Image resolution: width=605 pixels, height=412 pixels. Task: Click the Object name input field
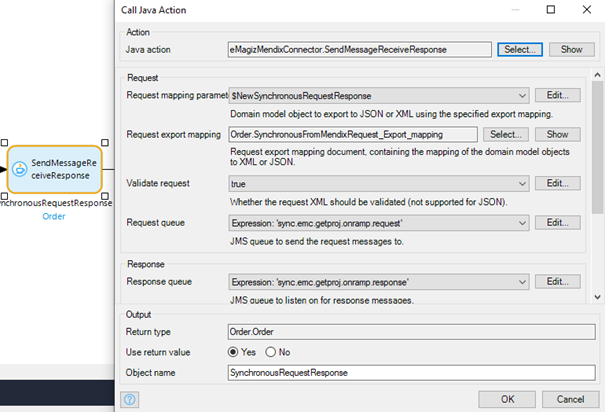pos(411,373)
